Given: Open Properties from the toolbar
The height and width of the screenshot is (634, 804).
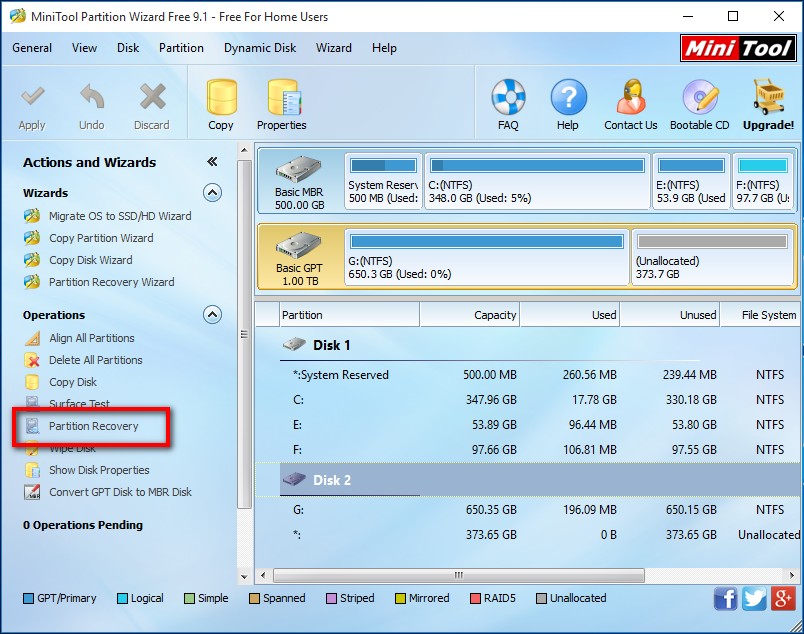Looking at the screenshot, I should tap(282, 98).
